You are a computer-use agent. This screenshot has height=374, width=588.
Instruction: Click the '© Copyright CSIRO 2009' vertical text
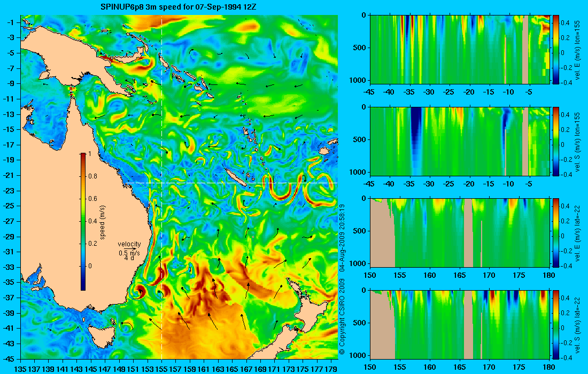pos(342,317)
